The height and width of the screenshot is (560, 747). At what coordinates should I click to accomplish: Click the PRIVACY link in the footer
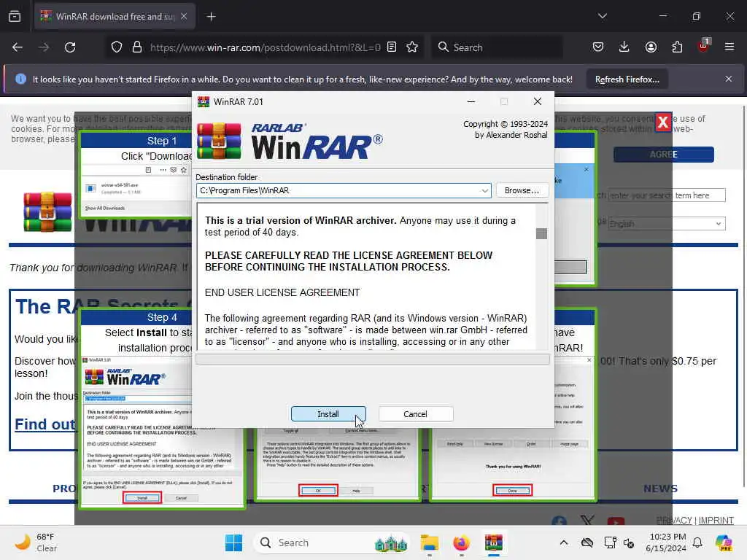click(673, 521)
